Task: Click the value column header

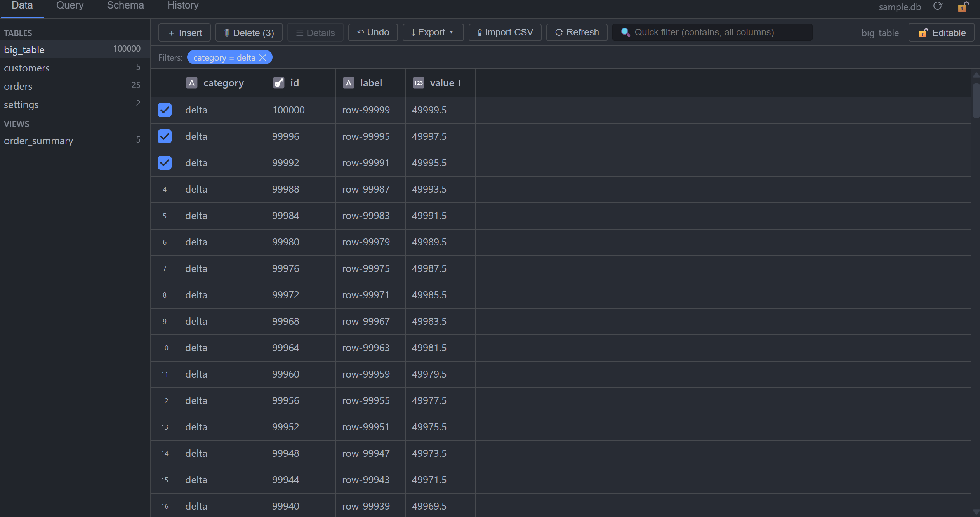Action: [441, 83]
